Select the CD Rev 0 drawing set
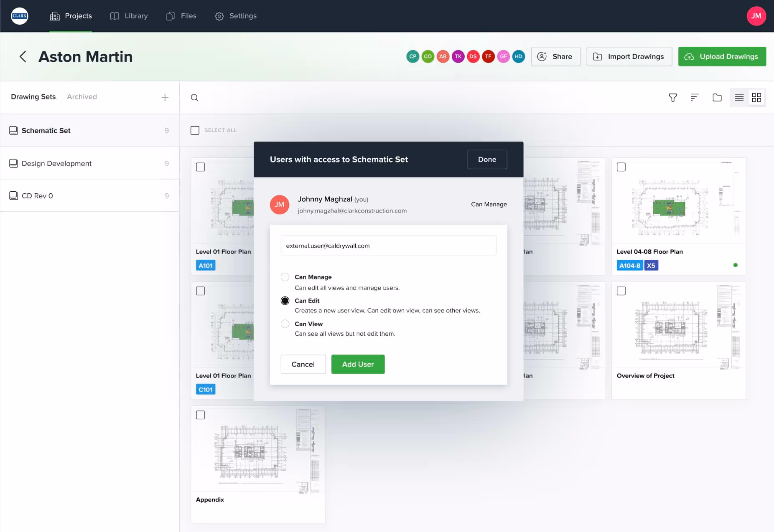The image size is (774, 532). click(89, 195)
